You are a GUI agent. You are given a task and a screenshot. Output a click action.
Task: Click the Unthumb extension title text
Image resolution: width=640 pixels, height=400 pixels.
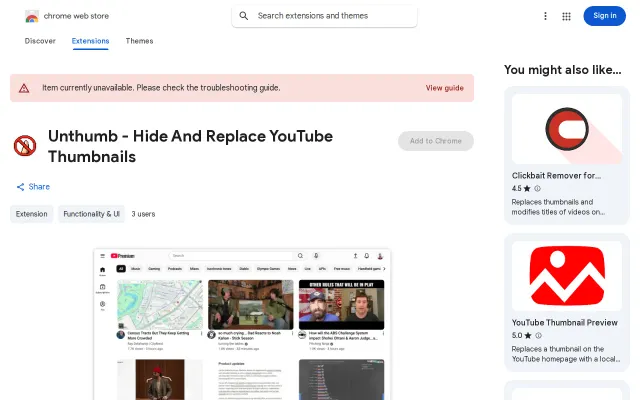pos(190,146)
